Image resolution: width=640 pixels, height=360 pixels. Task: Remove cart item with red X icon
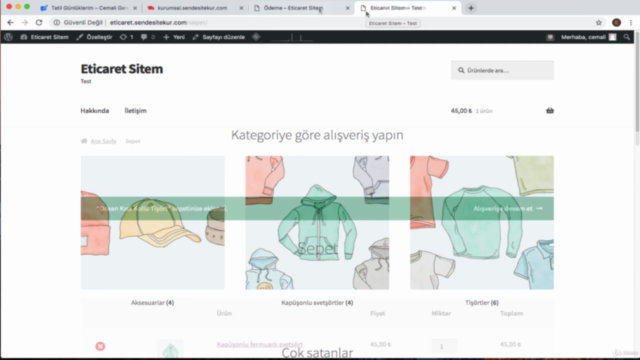[100, 346]
